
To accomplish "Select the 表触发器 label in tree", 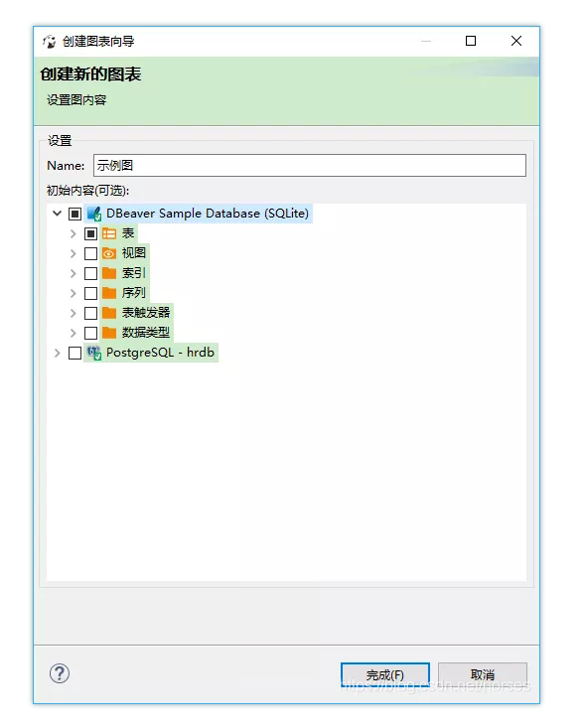I will (146, 314).
